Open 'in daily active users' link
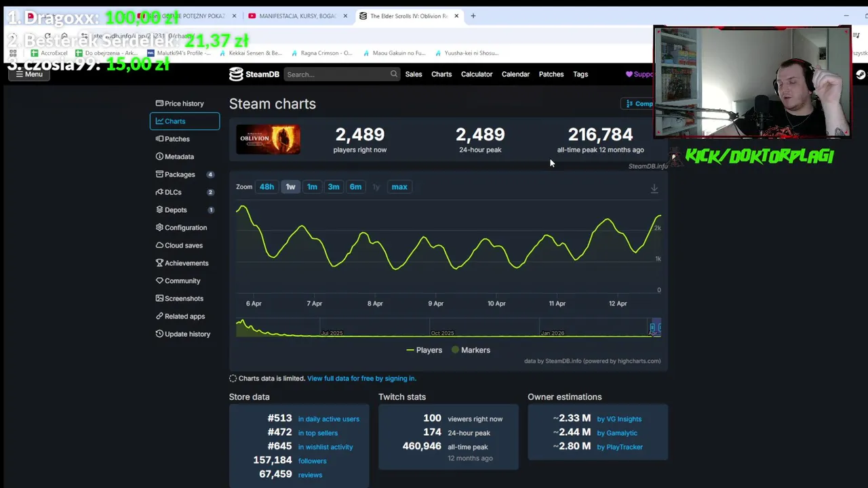The height and width of the screenshot is (488, 868). pyautogui.click(x=328, y=419)
